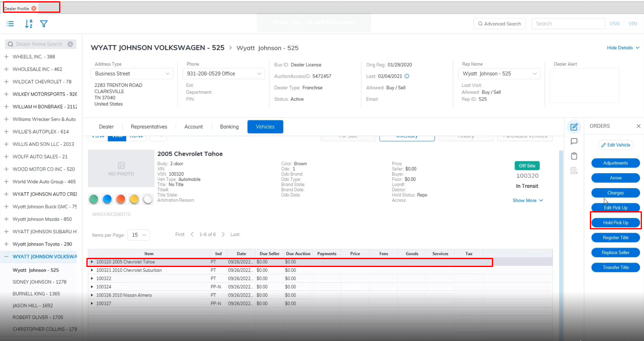Click the Show More link

(527, 200)
